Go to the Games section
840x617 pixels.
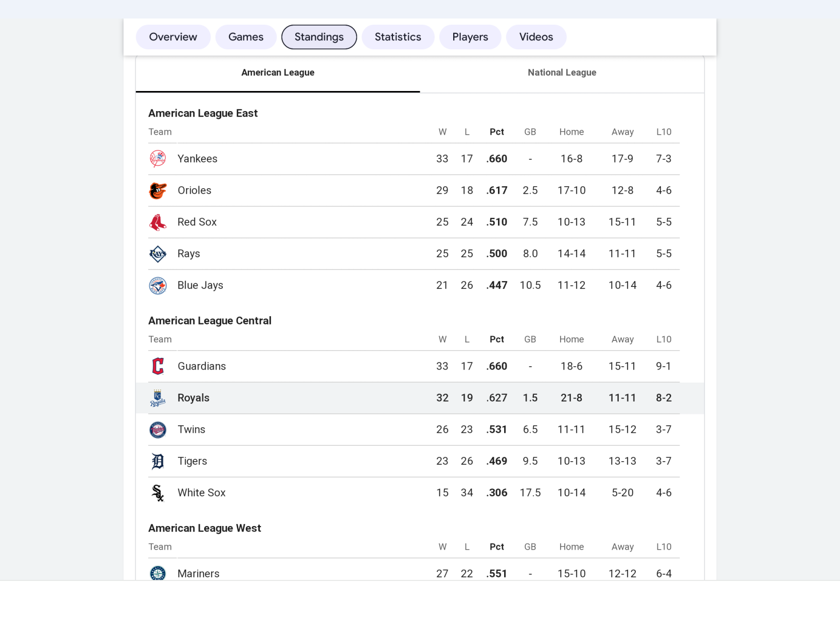pos(246,37)
